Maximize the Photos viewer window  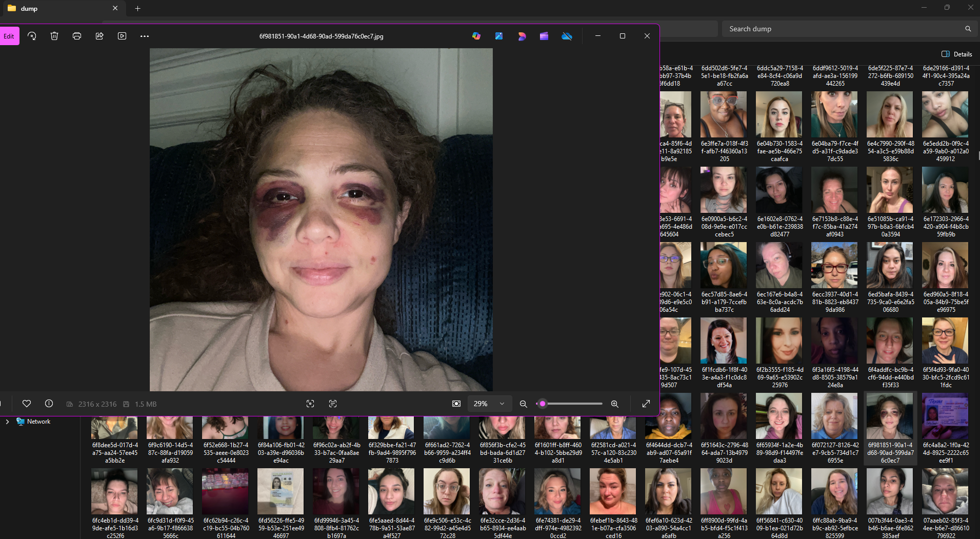[622, 36]
